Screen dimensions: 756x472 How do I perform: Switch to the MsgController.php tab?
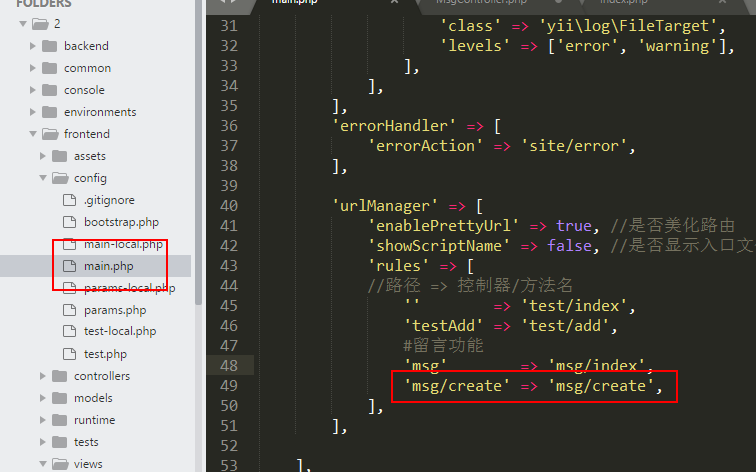coord(480,3)
